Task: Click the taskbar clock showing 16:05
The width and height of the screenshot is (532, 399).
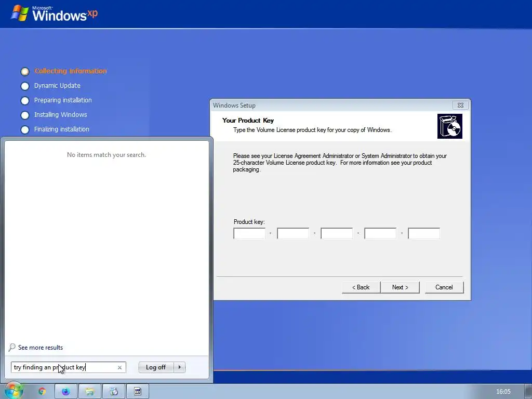Action: click(x=503, y=392)
